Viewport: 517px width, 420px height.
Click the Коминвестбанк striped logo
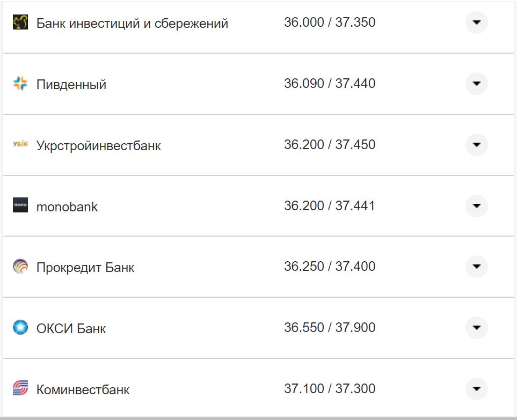click(21, 389)
